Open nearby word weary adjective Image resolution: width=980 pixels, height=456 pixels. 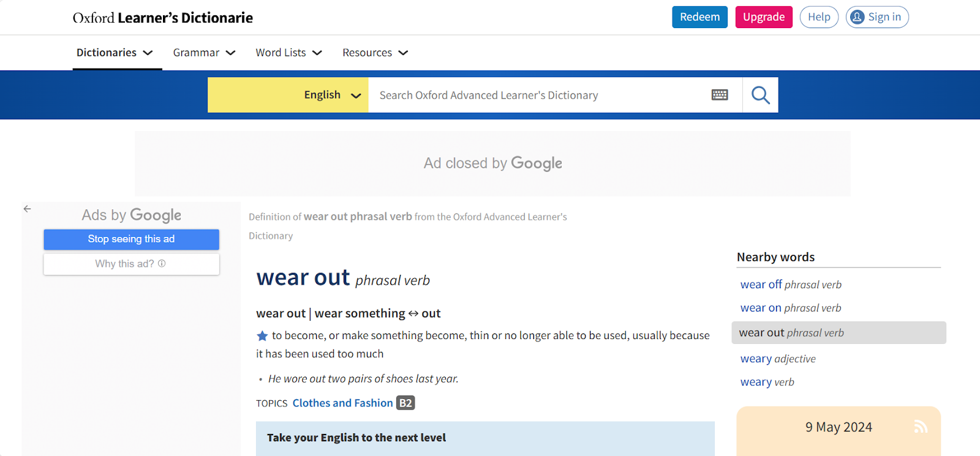[x=778, y=359]
